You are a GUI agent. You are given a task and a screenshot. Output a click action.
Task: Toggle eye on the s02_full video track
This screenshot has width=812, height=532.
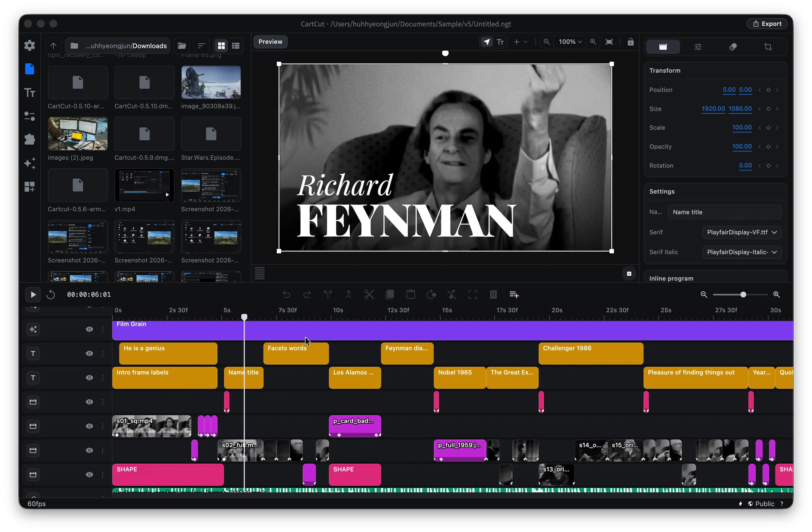point(89,450)
